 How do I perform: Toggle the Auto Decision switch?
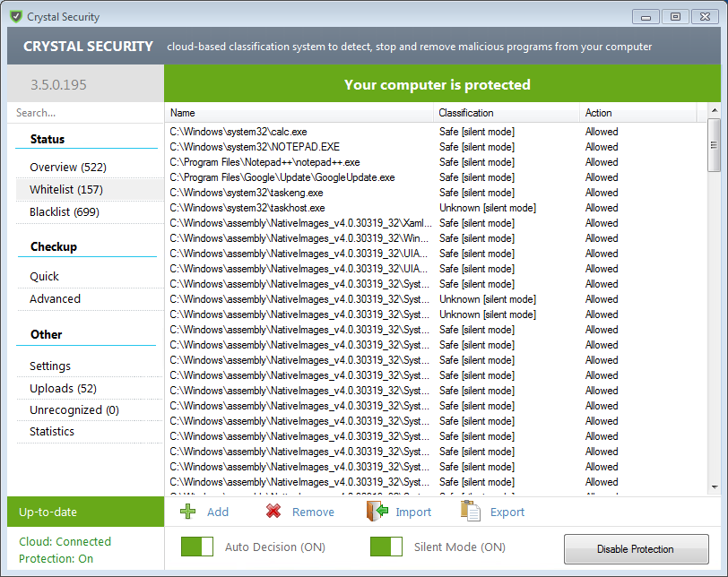197,547
